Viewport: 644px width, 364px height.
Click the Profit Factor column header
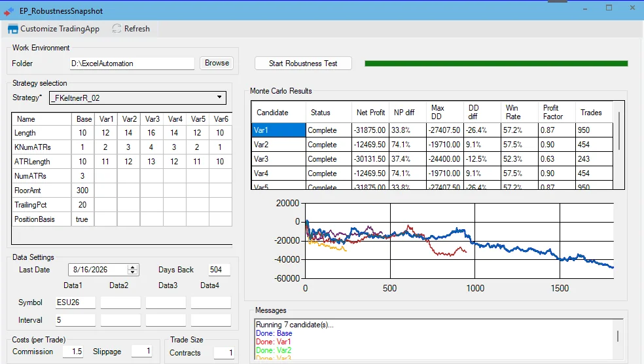coord(556,112)
